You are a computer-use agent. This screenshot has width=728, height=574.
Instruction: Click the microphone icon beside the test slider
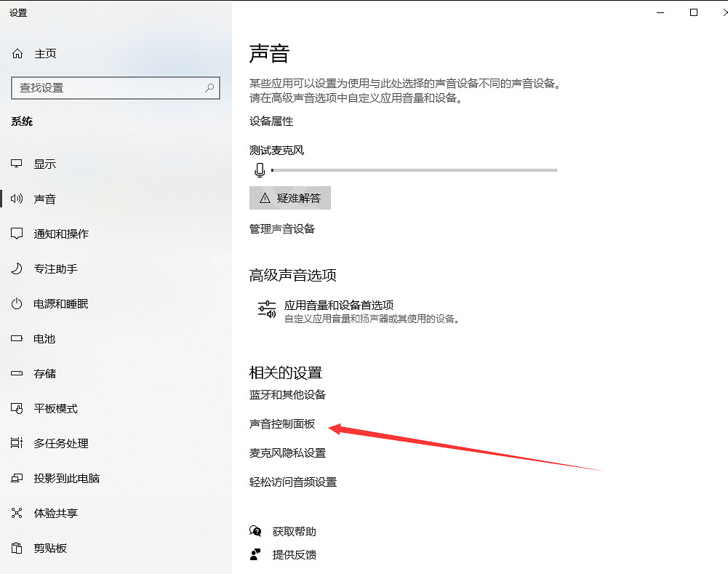click(x=260, y=170)
